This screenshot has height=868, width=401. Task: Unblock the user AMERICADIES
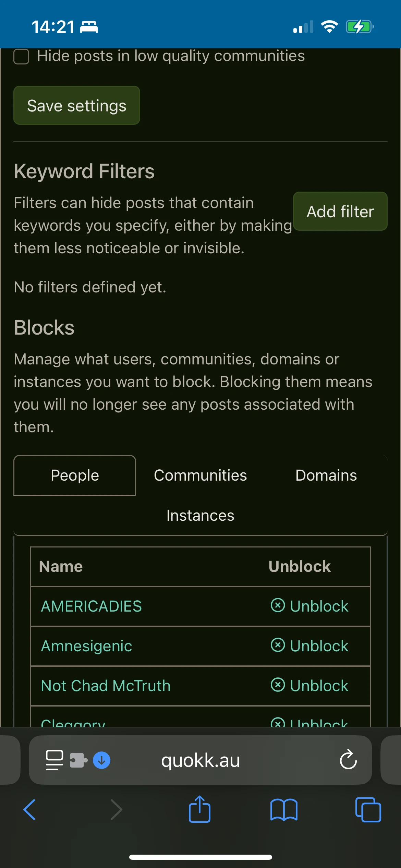[309, 606]
